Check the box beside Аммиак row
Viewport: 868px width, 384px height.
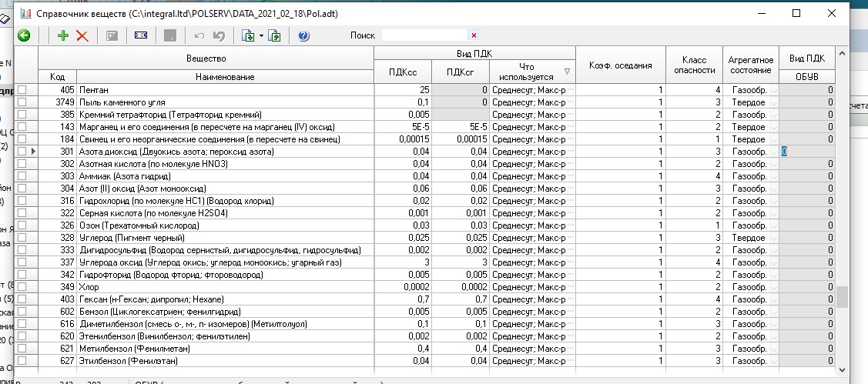(x=22, y=176)
